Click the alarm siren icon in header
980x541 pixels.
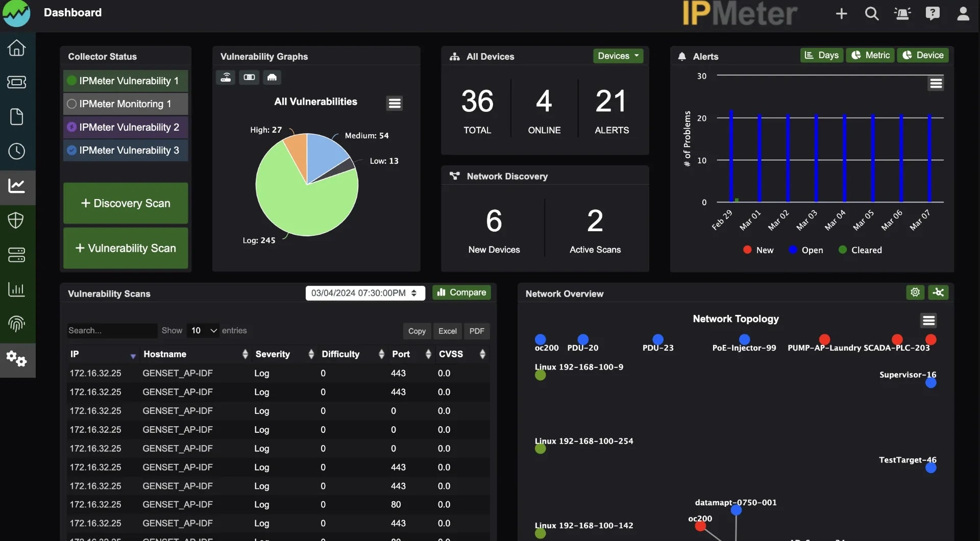902,14
